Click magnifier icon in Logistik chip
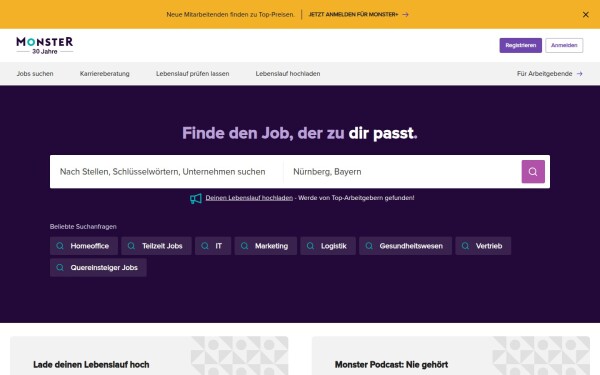This screenshot has width=600, height=375. (310, 246)
